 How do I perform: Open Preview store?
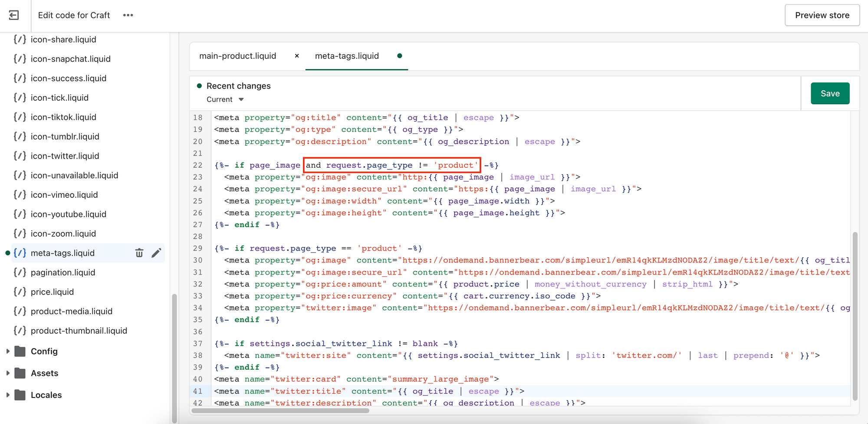pyautogui.click(x=822, y=15)
